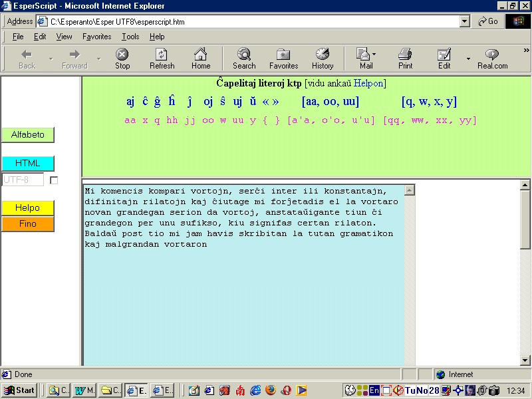The width and height of the screenshot is (532, 399).
Task: Open the Favorites menu
Action: point(96,37)
